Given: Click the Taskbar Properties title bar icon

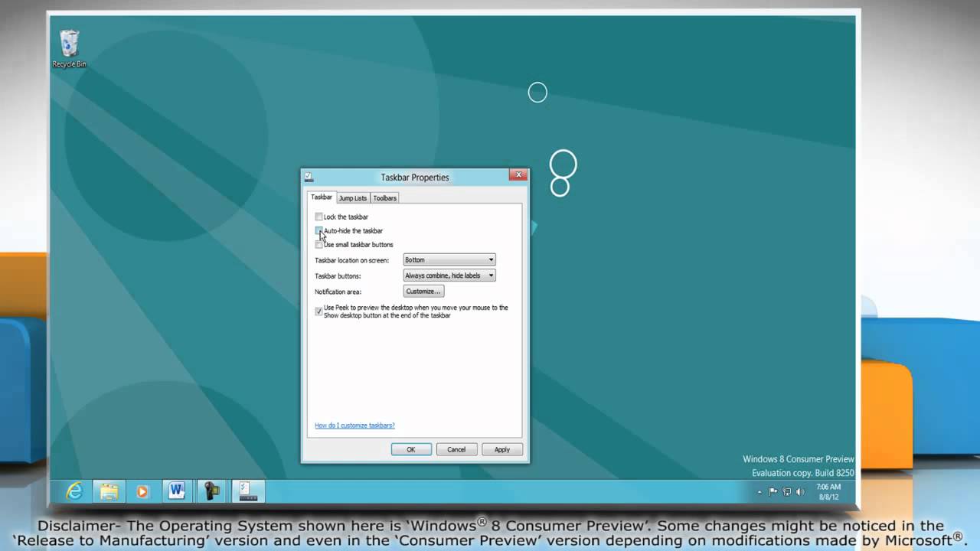Looking at the screenshot, I should pyautogui.click(x=309, y=177).
